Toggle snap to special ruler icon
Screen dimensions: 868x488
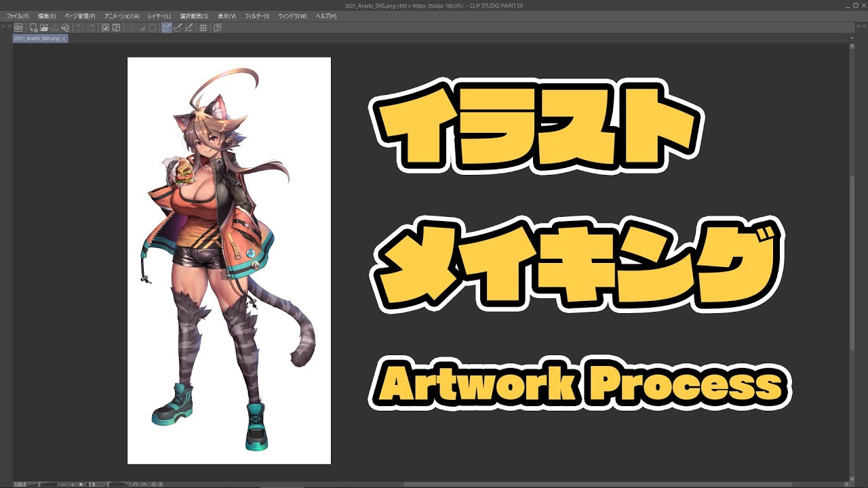click(178, 28)
